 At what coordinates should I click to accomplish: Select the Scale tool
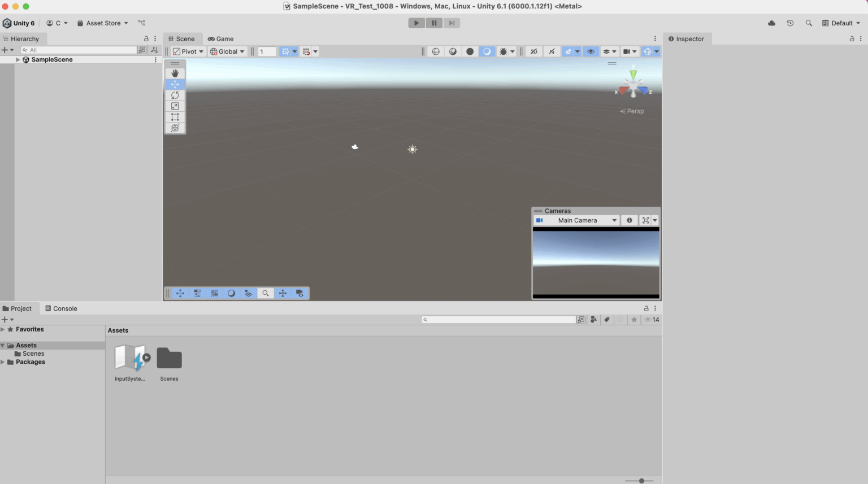(175, 106)
